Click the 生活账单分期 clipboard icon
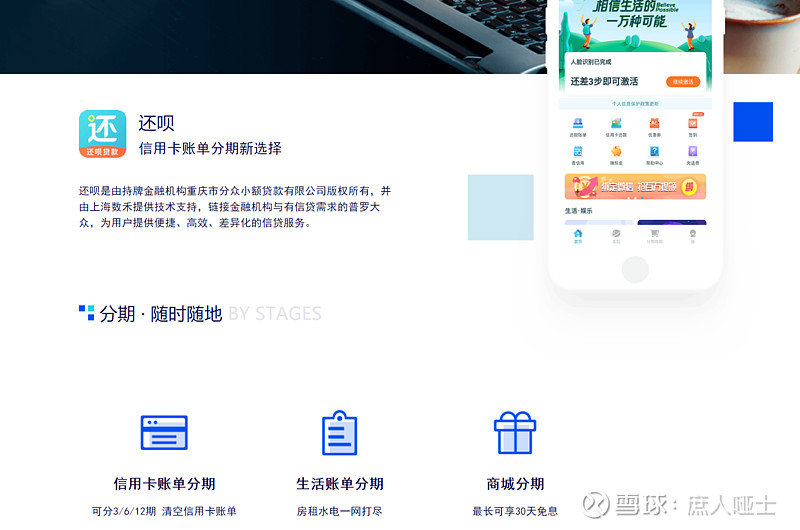This screenshot has width=800, height=530. click(x=340, y=433)
